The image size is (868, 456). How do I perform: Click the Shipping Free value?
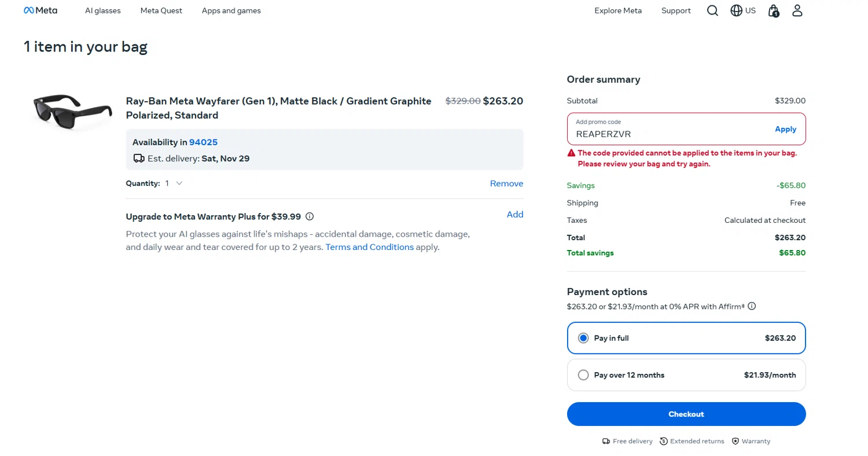pyautogui.click(x=797, y=203)
